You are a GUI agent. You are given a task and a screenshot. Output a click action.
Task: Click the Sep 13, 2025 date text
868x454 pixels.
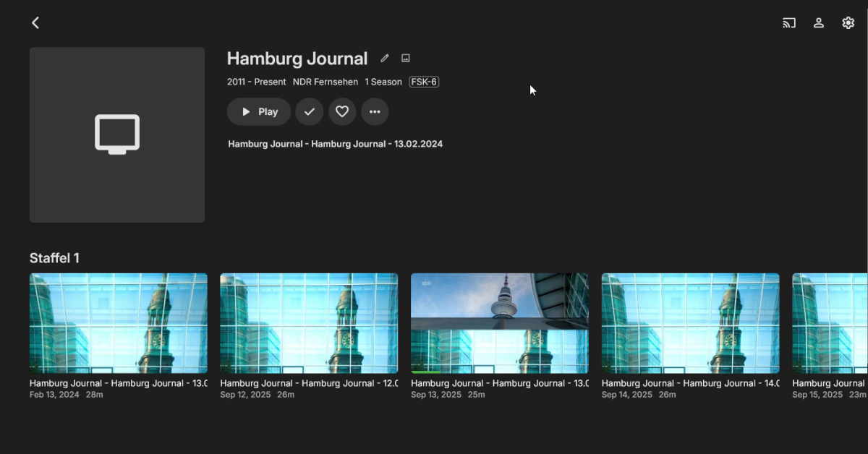click(x=436, y=395)
